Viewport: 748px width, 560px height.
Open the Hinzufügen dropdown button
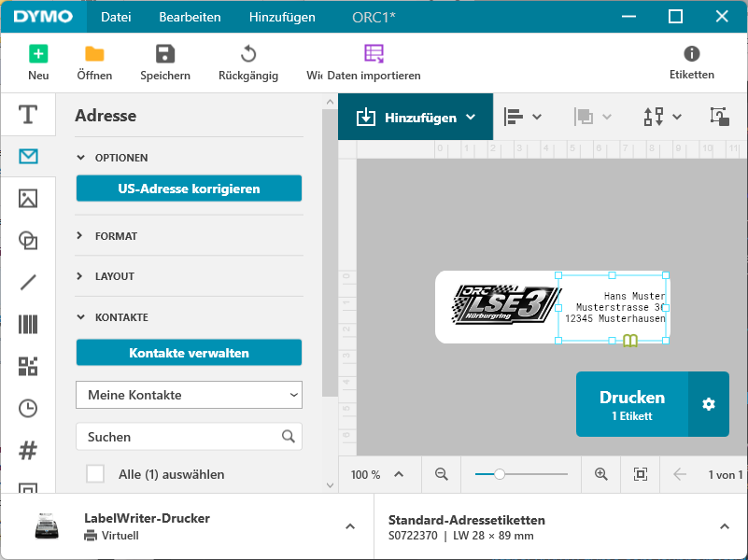pos(416,118)
